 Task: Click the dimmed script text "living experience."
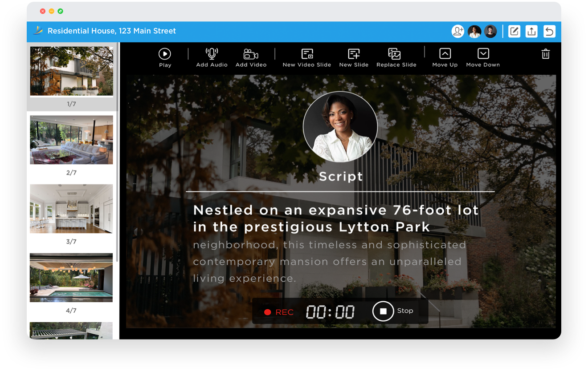(244, 279)
